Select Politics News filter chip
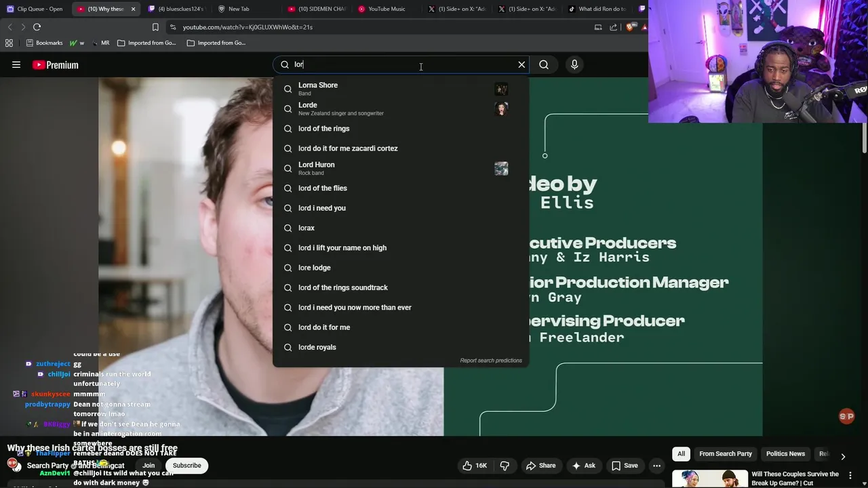The width and height of the screenshot is (868, 488). pyautogui.click(x=785, y=454)
